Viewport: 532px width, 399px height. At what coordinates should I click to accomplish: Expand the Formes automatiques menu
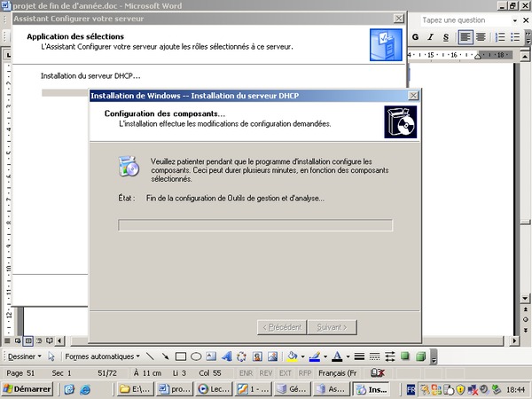tap(102, 356)
